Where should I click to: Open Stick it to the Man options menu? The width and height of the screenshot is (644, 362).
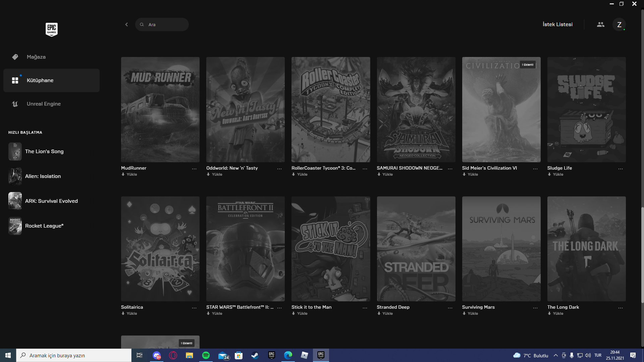(x=365, y=308)
